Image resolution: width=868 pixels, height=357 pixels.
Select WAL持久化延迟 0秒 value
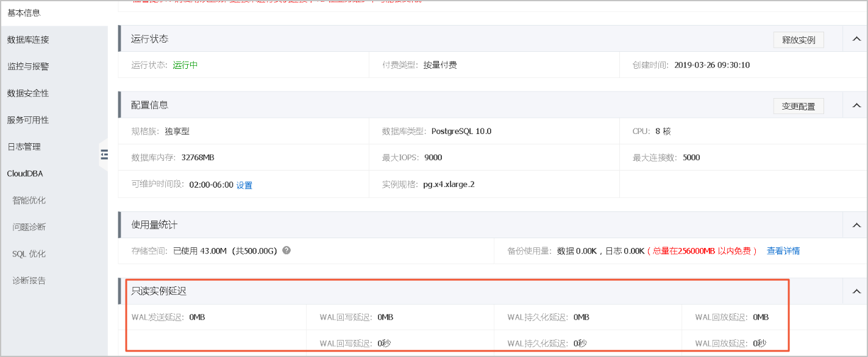(x=580, y=343)
